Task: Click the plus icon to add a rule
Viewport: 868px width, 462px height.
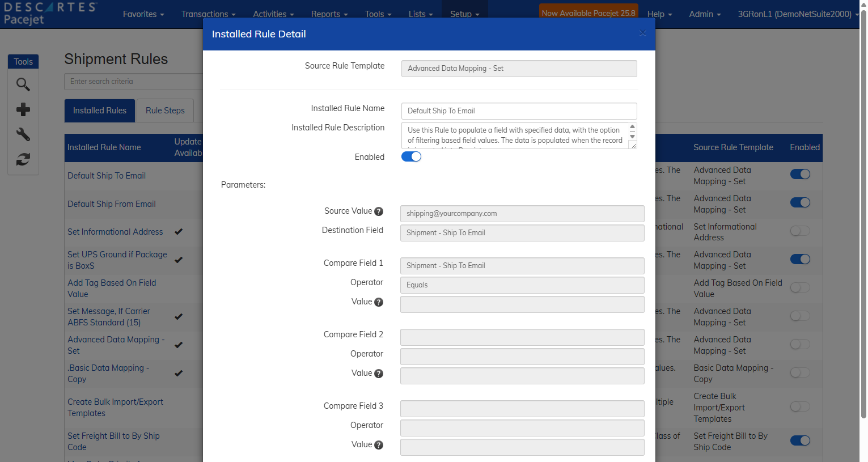Action: pyautogui.click(x=23, y=109)
